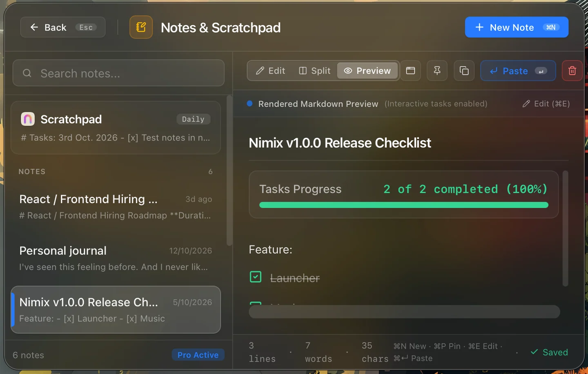This screenshot has width=588, height=374.
Task: Click the '12/10/2026' journal date
Action: [x=191, y=251]
